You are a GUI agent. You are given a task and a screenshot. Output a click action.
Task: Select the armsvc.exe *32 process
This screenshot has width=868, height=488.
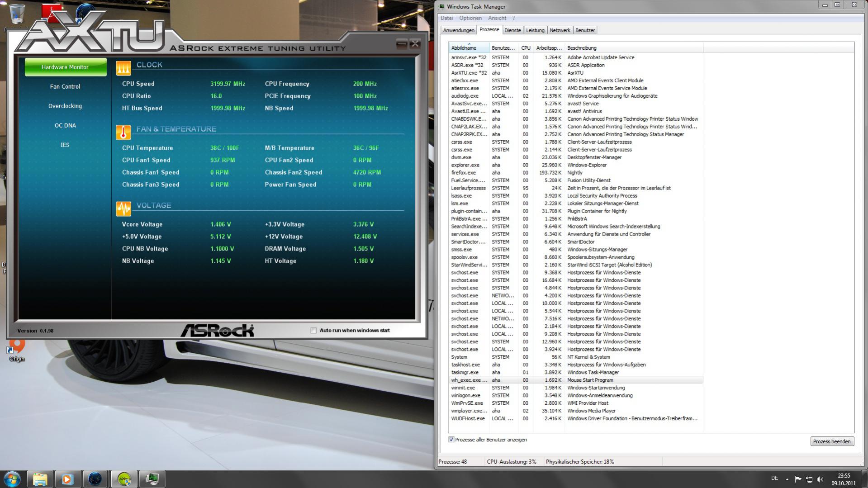click(576, 57)
